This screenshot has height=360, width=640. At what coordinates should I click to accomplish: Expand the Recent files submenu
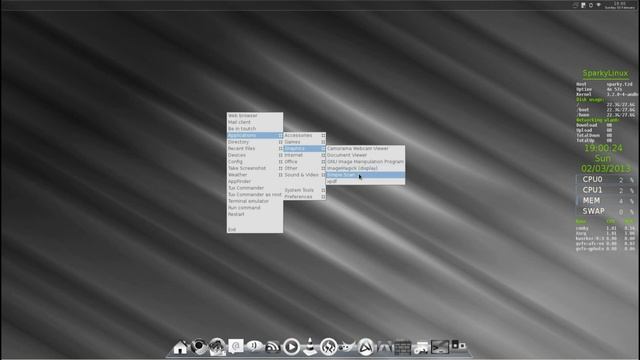coord(255,148)
